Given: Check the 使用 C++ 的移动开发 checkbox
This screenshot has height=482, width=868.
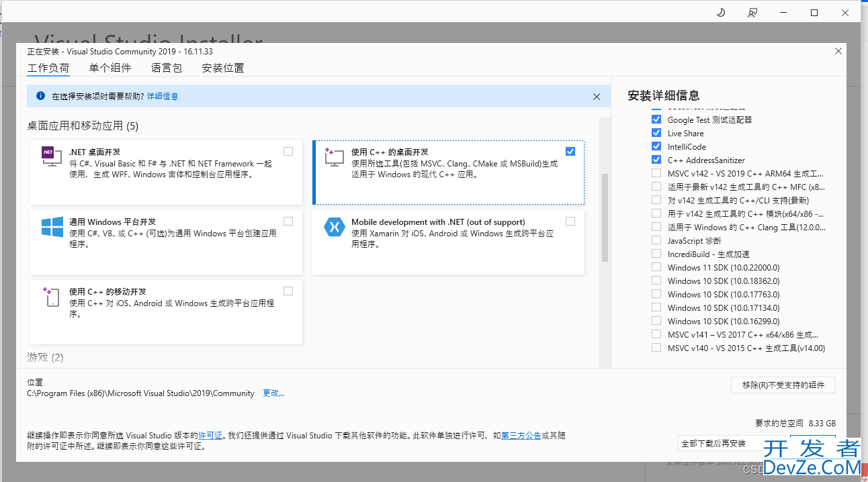Looking at the screenshot, I should (x=288, y=291).
